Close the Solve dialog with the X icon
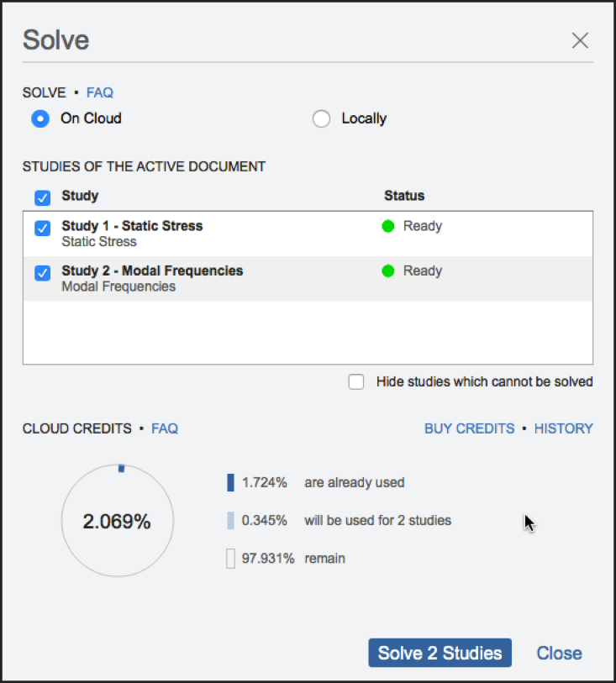 [580, 40]
